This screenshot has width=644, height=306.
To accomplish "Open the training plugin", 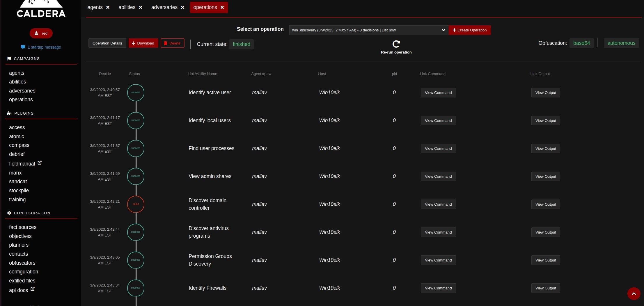I will [17, 200].
